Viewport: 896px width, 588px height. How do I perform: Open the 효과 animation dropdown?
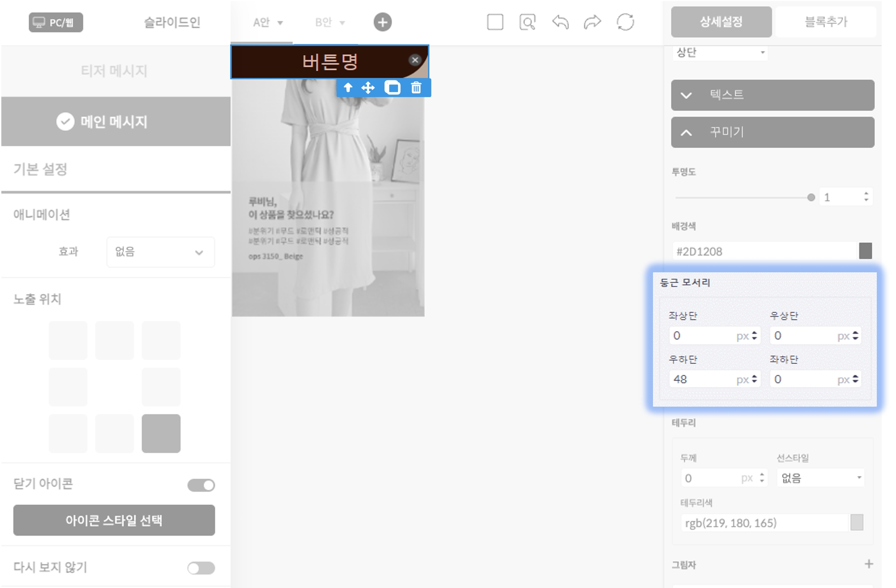160,252
